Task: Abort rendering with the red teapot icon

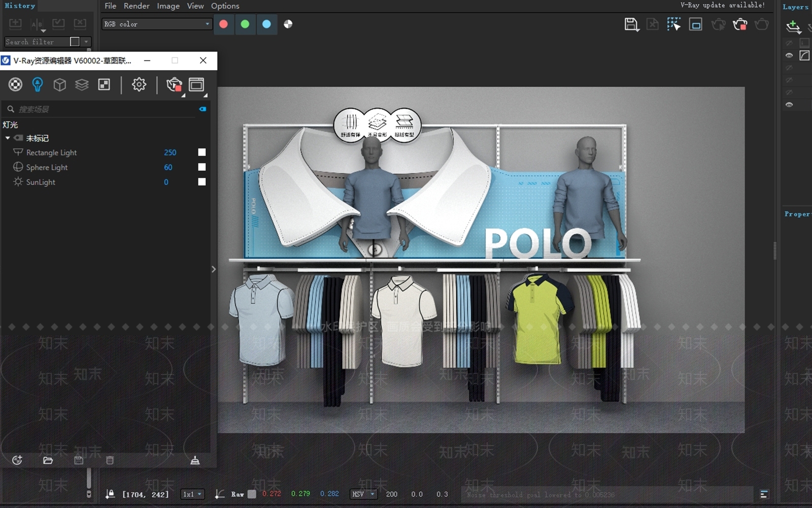Action: (740, 24)
